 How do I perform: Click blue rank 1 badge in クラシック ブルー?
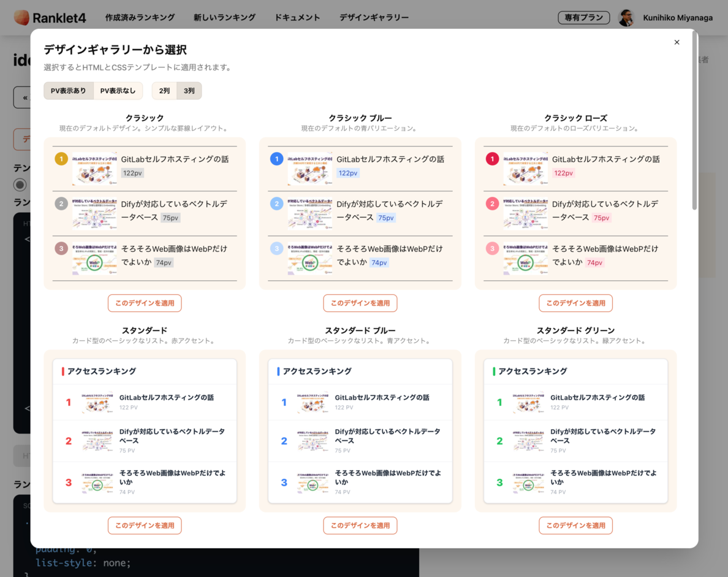pyautogui.click(x=276, y=159)
